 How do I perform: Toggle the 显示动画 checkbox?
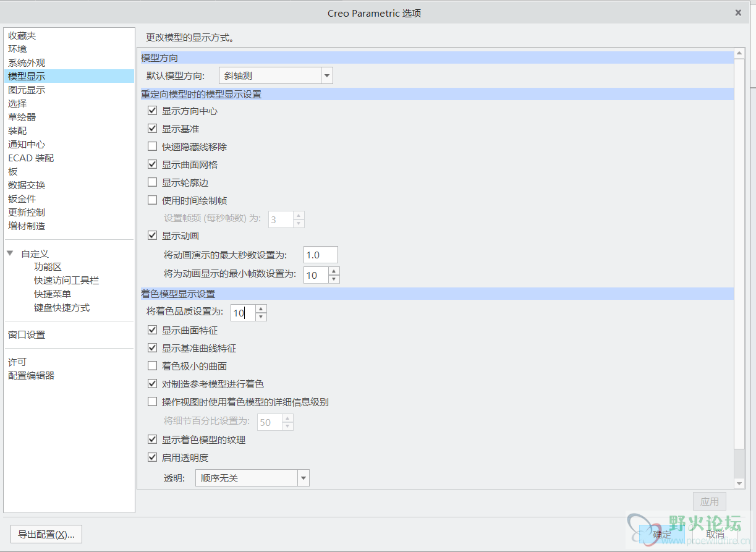pyautogui.click(x=153, y=236)
